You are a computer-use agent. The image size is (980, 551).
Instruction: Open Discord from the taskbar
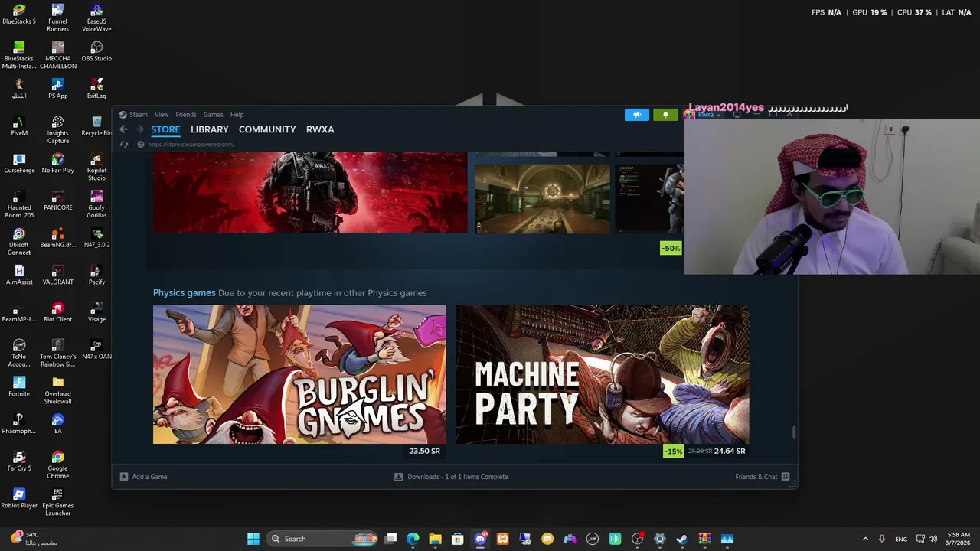click(x=480, y=539)
